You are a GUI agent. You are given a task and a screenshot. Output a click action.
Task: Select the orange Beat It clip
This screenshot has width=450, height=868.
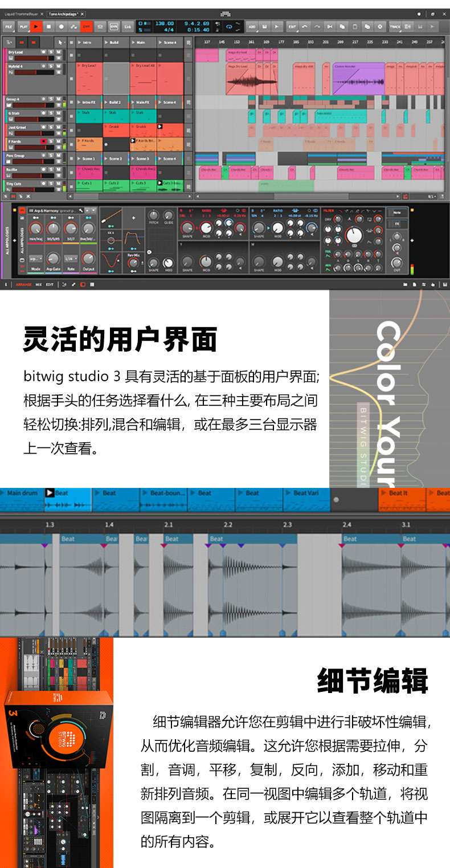pyautogui.click(x=402, y=499)
